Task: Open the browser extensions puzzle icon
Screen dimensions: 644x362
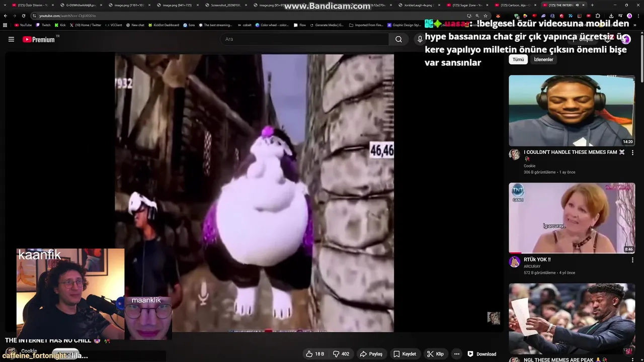Action: pyautogui.click(x=598, y=16)
